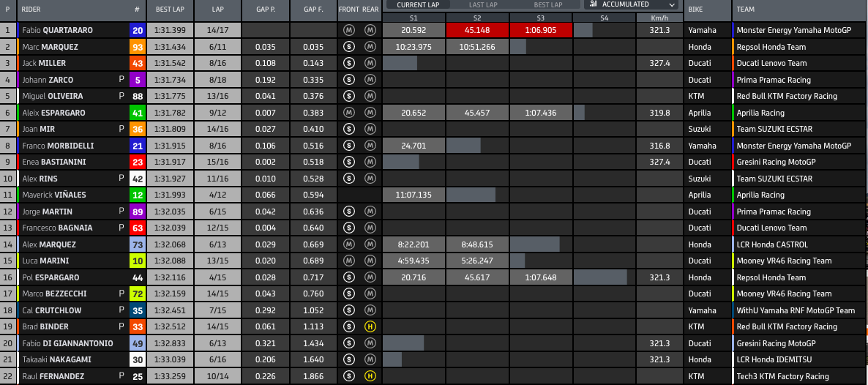This screenshot has width=868, height=385.
Task: Click the S1 sector column header
Action: (414, 18)
